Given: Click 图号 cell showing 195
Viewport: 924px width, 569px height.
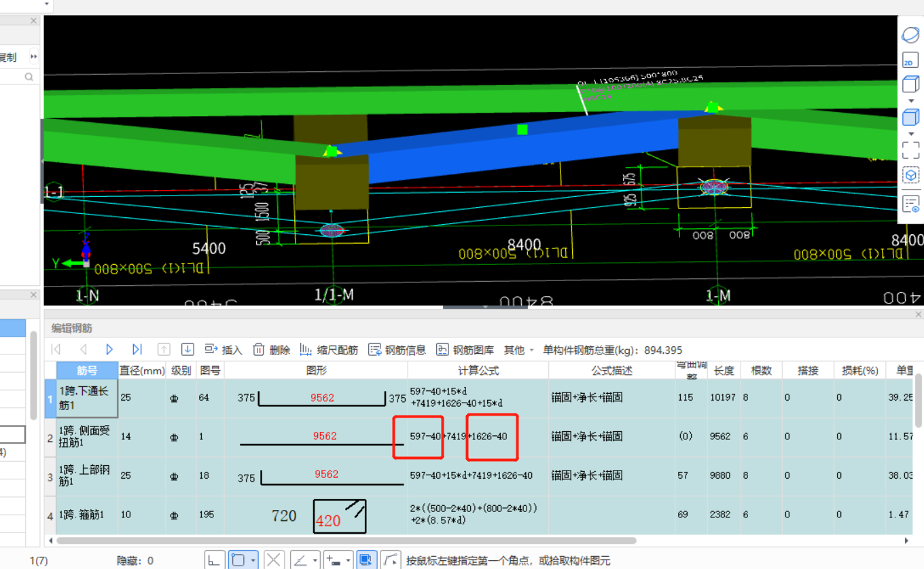Looking at the screenshot, I should pyautogui.click(x=210, y=515).
